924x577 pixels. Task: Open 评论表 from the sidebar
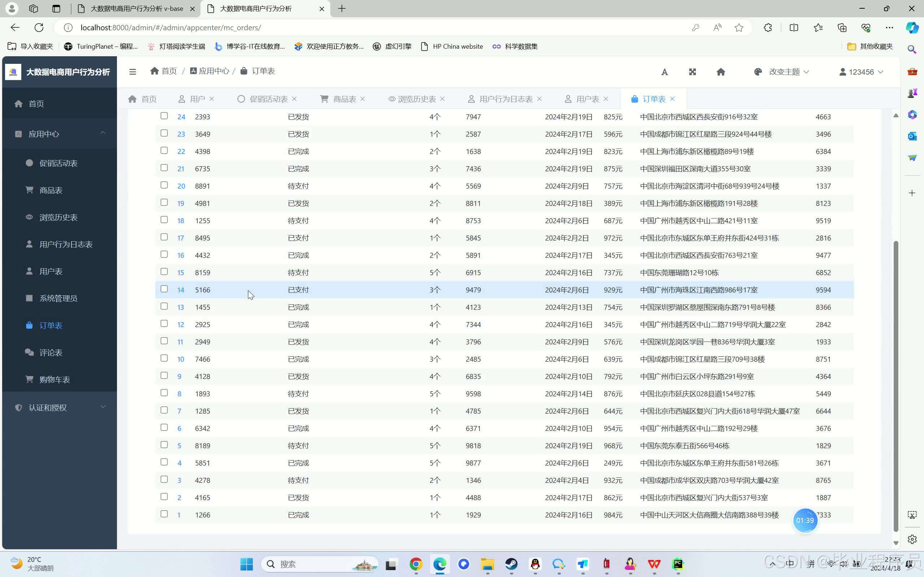click(x=51, y=353)
